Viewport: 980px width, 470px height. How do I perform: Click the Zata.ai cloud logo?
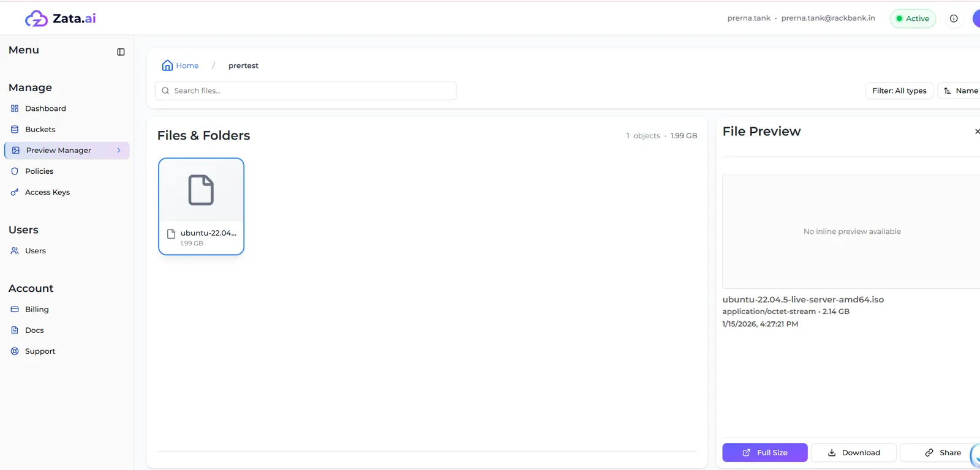[x=36, y=19]
